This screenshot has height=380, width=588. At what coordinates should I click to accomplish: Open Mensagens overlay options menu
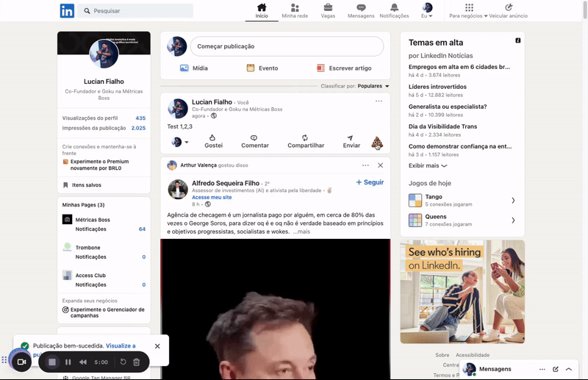pos(542,369)
